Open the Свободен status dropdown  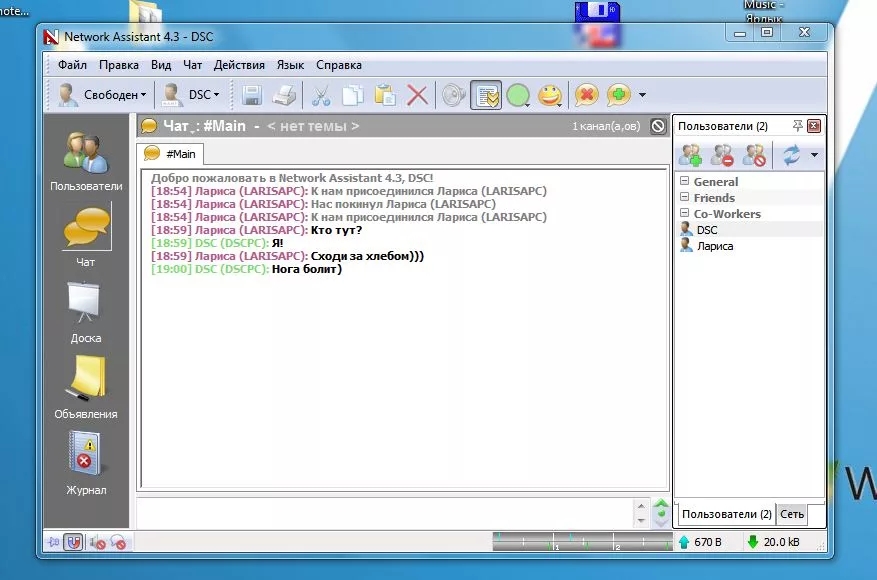[x=103, y=95]
